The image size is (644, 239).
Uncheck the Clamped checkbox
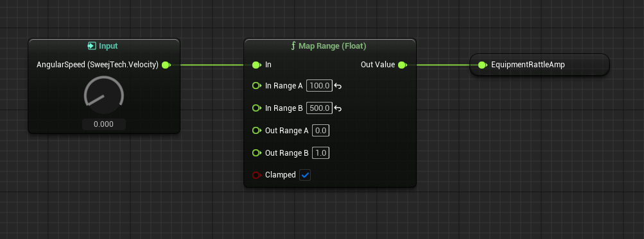coord(305,175)
